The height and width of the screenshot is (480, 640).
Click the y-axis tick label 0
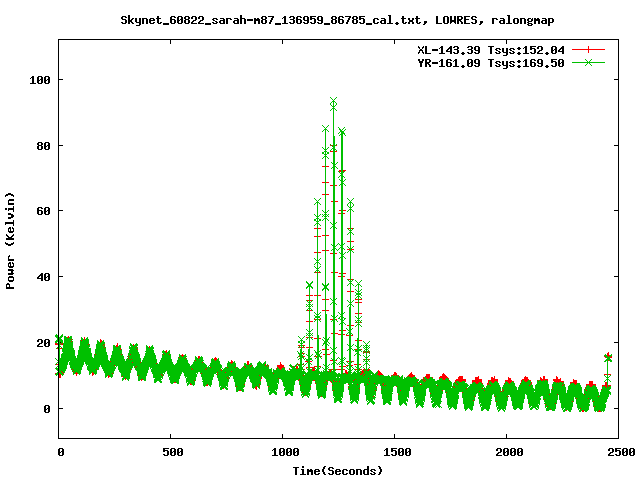[47, 409]
